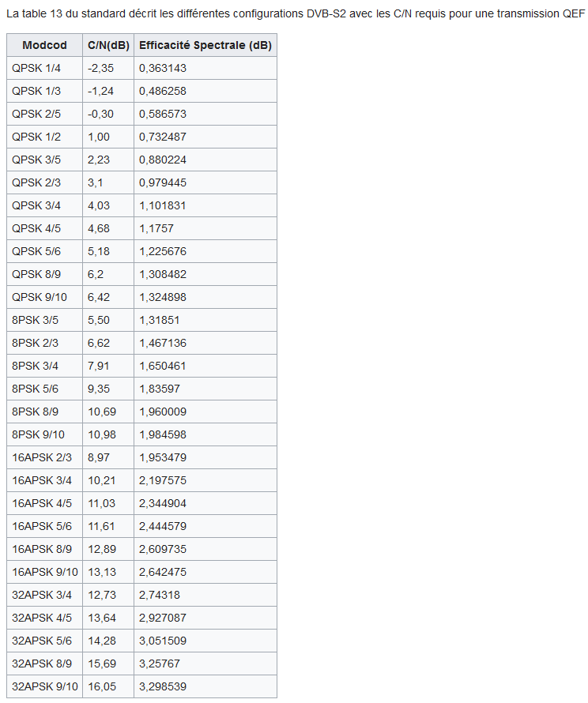Image resolution: width=588 pixels, height=703 pixels.
Task: Click the -2,35 C/N value
Action: coord(100,68)
